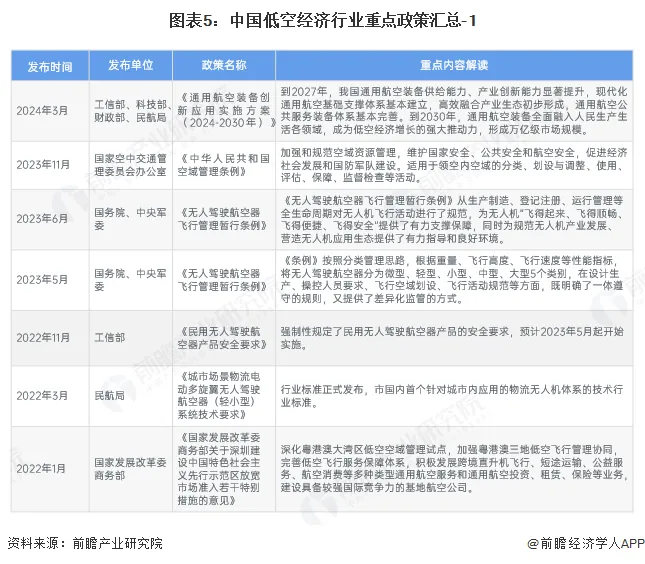Select the 国家空中交通管理委员会办公室 cell
Screen dimensions: 645x564
(130, 165)
